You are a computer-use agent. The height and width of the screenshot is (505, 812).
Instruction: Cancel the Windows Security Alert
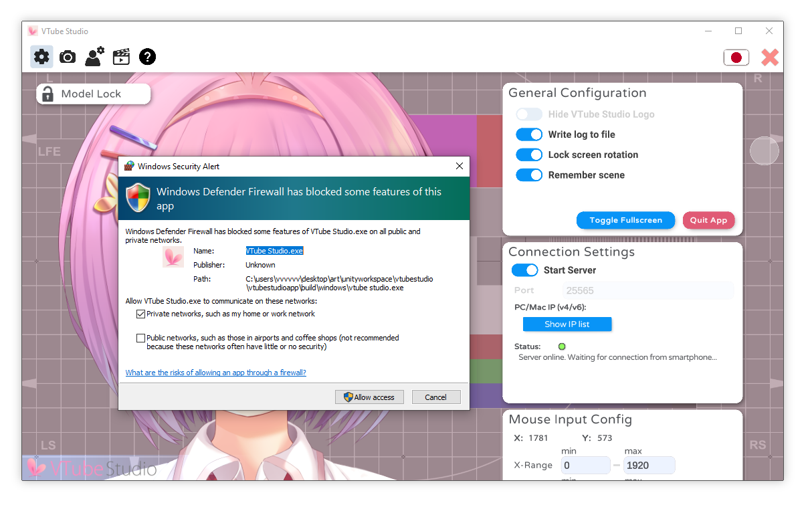pyautogui.click(x=436, y=397)
